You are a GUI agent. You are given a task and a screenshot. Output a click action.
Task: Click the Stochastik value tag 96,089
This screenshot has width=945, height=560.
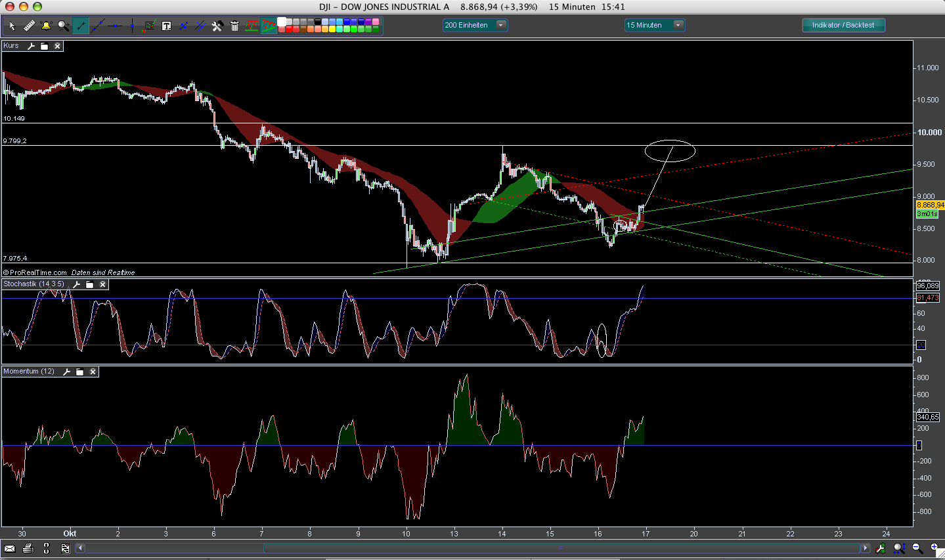click(928, 286)
